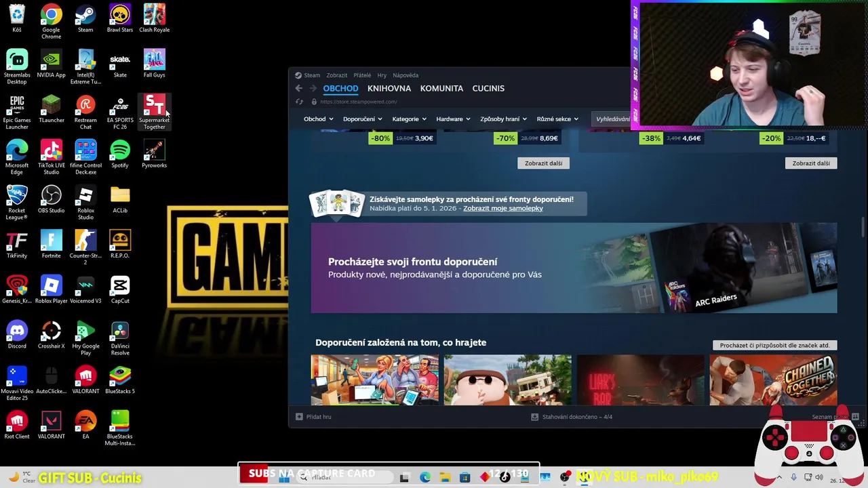
Task: Open the Liar's Bar game thumbnail
Action: point(640,380)
